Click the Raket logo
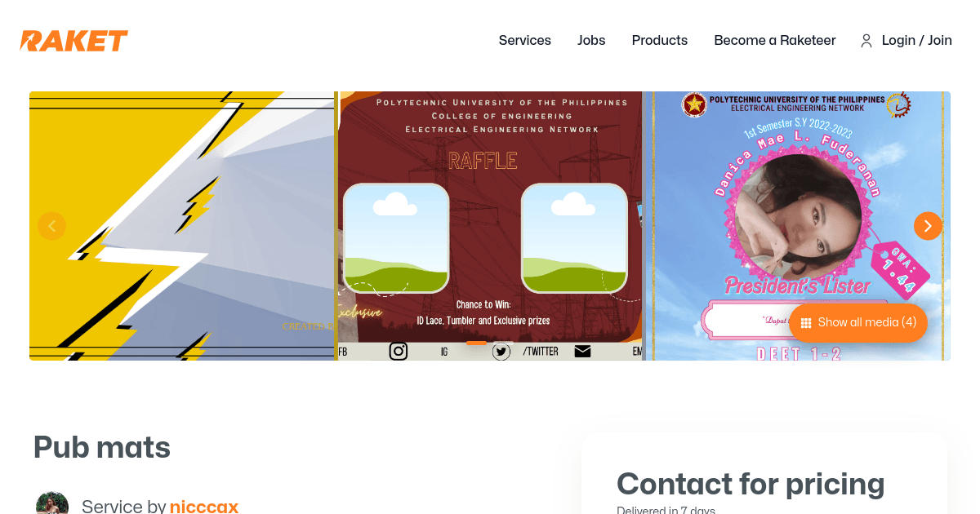 tap(74, 41)
